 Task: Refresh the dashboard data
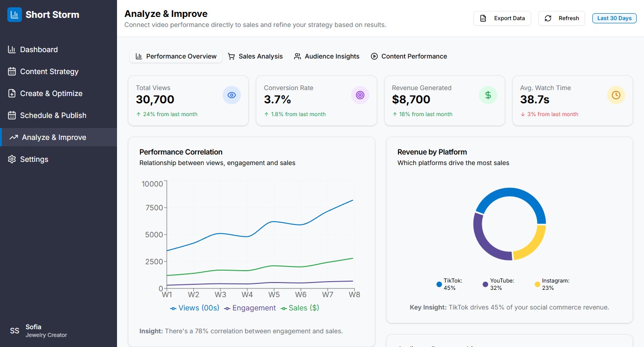coord(562,18)
